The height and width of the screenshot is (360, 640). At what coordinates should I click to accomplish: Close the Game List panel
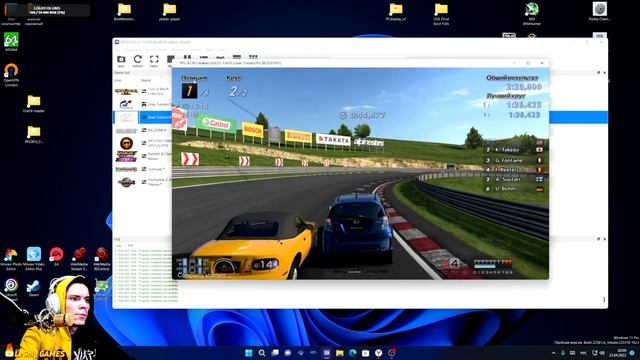[604, 73]
